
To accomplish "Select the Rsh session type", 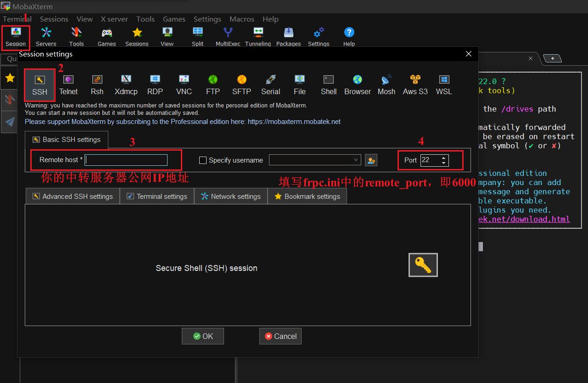I will (97, 85).
